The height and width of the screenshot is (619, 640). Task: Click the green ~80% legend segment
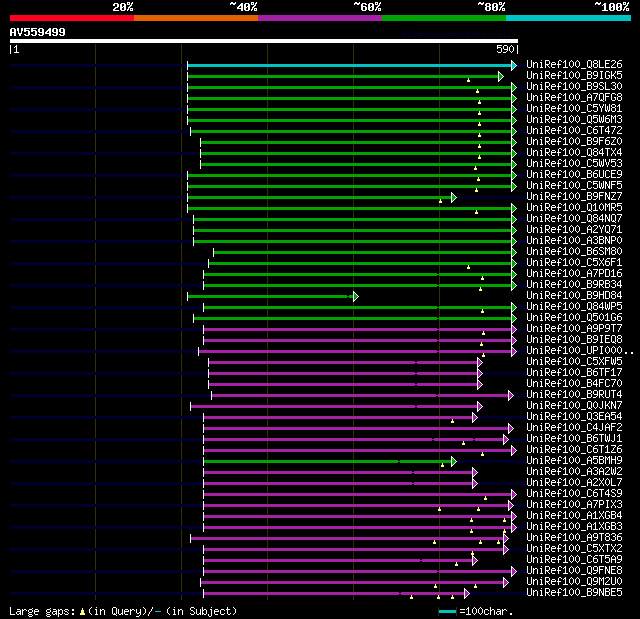pyautogui.click(x=444, y=18)
